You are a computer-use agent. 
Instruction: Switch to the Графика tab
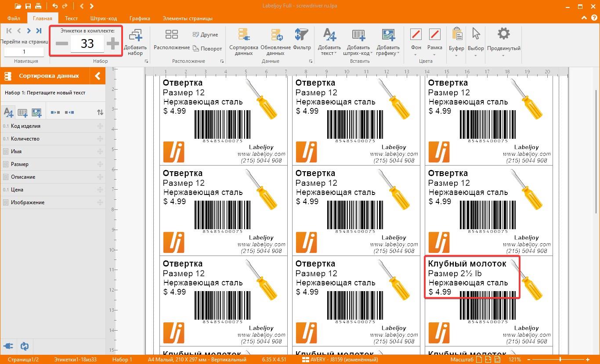140,18
